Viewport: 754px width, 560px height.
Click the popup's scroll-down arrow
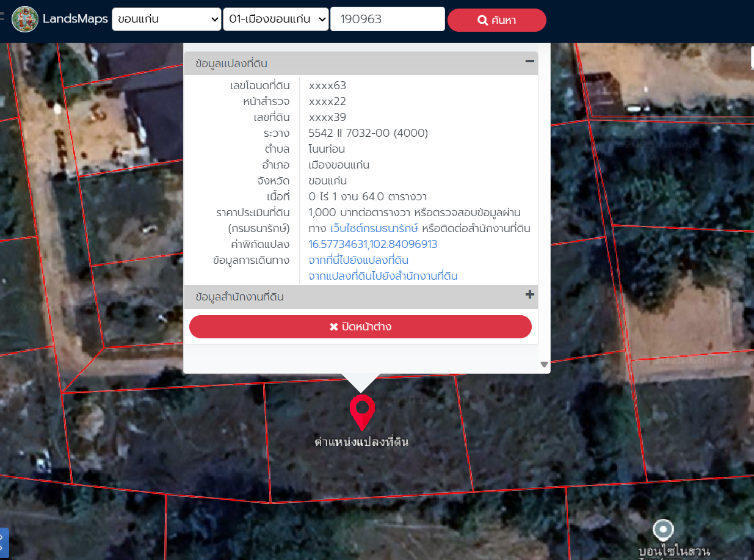[544, 365]
